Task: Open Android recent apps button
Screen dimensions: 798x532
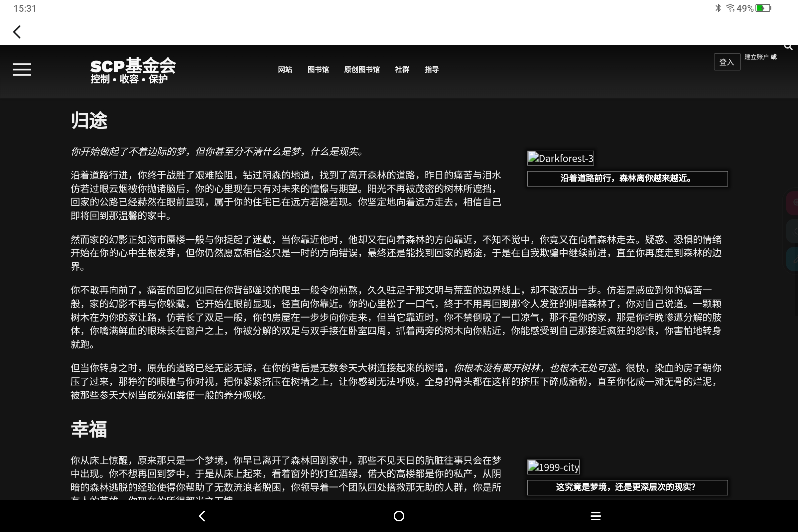Action: [596, 516]
